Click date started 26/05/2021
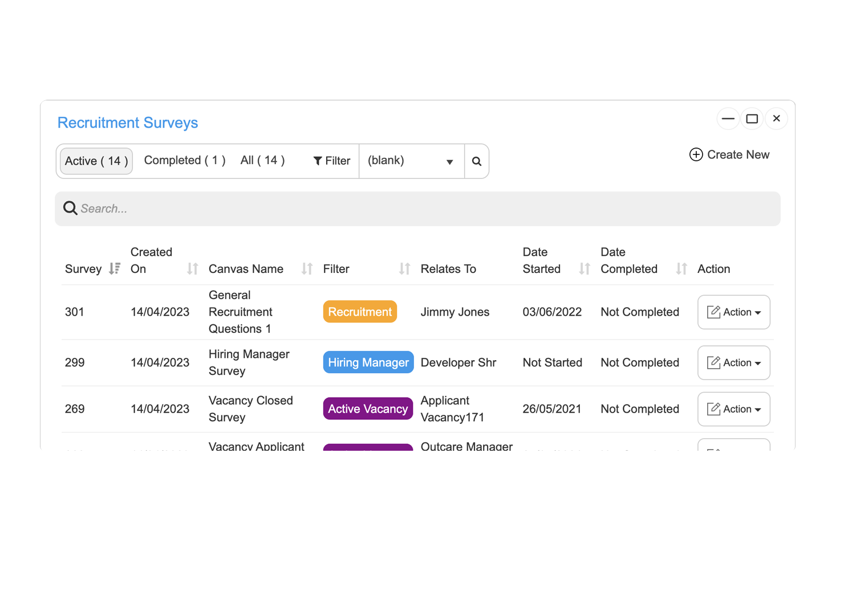Viewport: 844px width, 616px height. click(552, 409)
